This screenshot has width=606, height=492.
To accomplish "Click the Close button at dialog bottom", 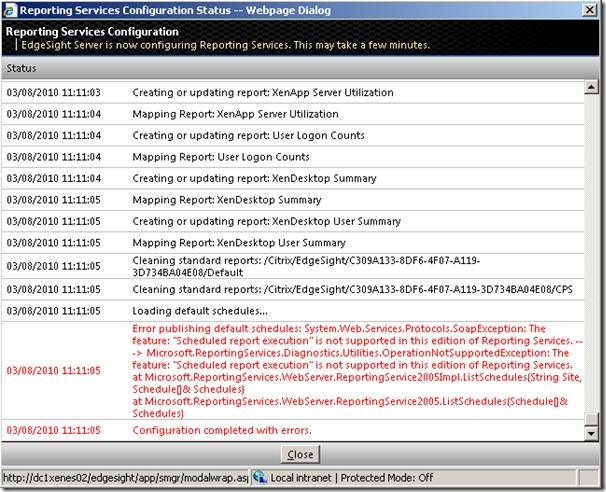I will click(x=300, y=455).
